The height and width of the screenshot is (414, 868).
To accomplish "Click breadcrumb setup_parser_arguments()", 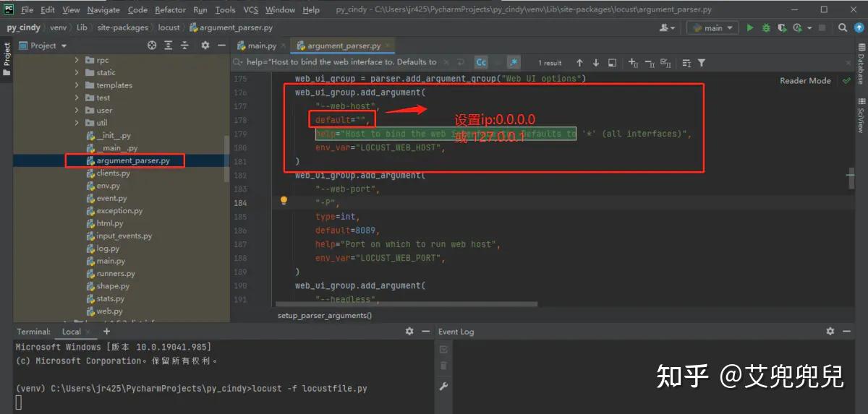I will coord(325,316).
